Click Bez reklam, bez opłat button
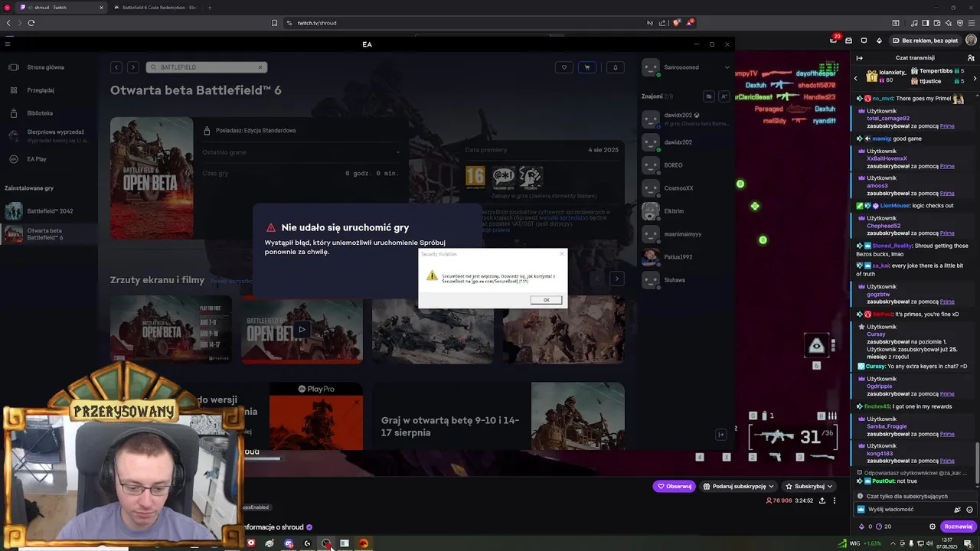Image resolution: width=980 pixels, height=551 pixels. coord(924,41)
